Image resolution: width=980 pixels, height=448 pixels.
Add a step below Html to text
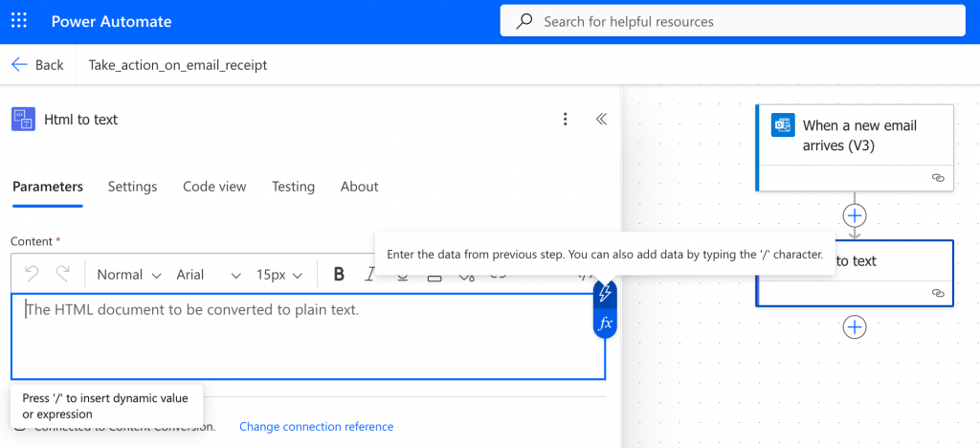[x=854, y=327]
